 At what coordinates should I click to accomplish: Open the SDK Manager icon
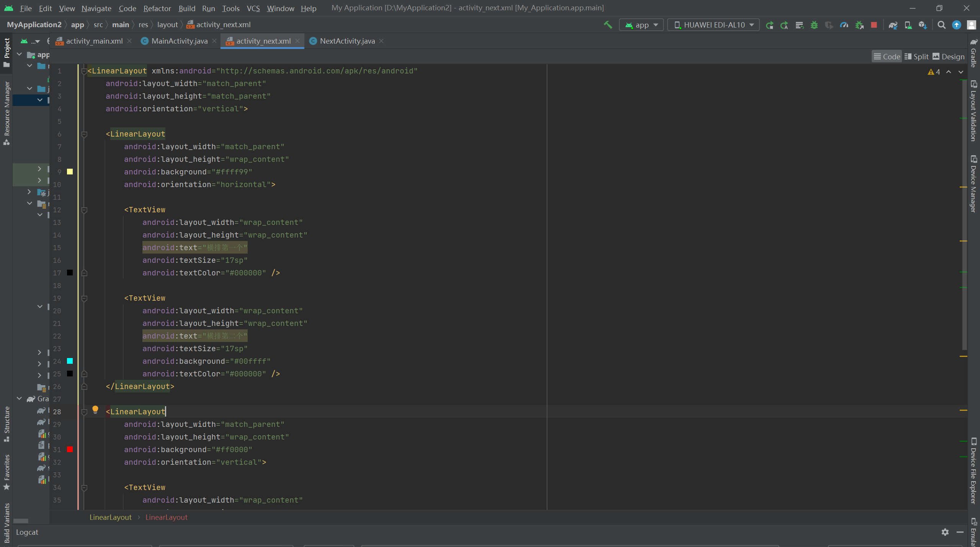[x=923, y=25]
